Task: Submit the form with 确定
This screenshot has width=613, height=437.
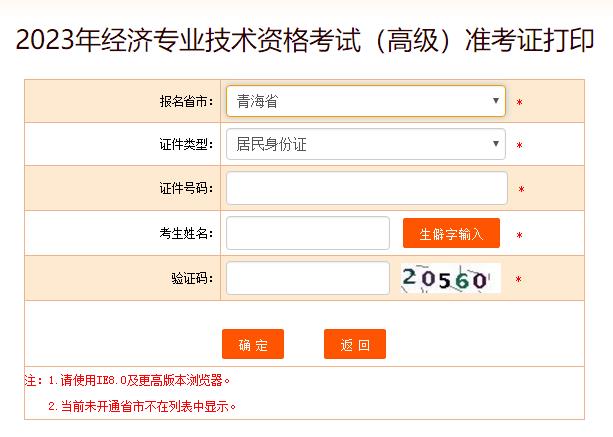Action: (253, 344)
